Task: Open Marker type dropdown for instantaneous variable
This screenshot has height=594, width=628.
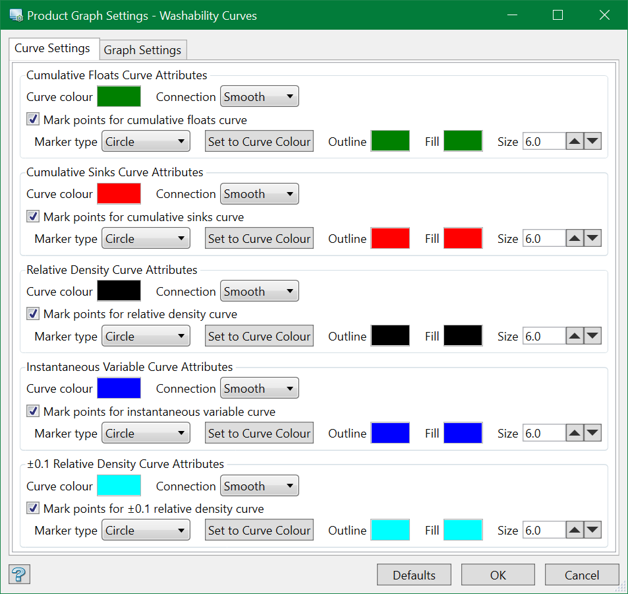Action: (146, 433)
